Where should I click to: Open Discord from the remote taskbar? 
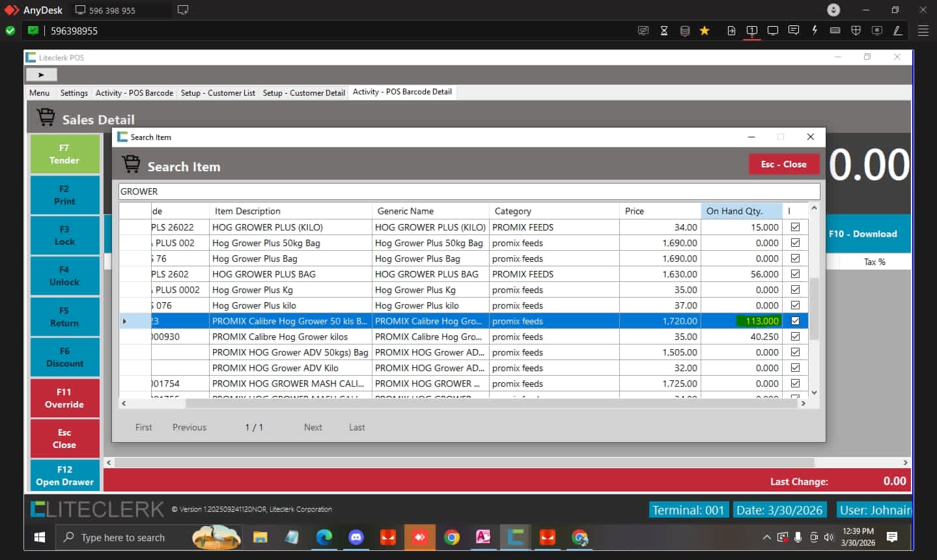356,537
